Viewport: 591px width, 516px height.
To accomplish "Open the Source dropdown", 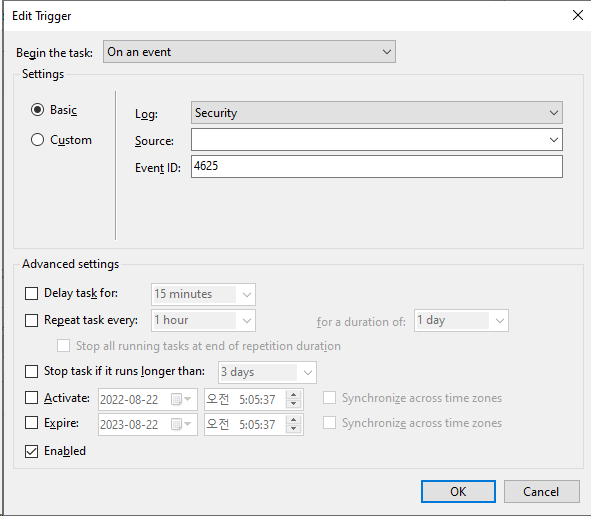I will pyautogui.click(x=377, y=140).
